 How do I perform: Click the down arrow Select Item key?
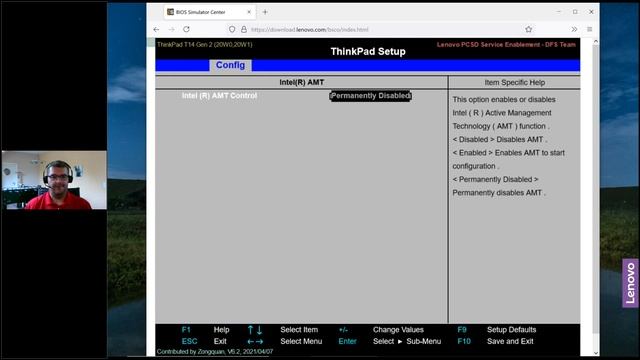[x=259, y=330]
